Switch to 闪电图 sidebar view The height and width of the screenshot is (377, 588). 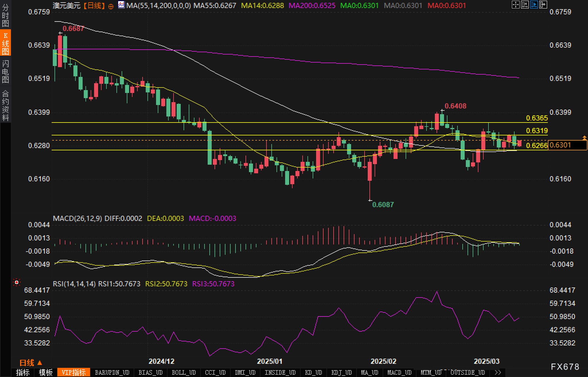coord(5,71)
